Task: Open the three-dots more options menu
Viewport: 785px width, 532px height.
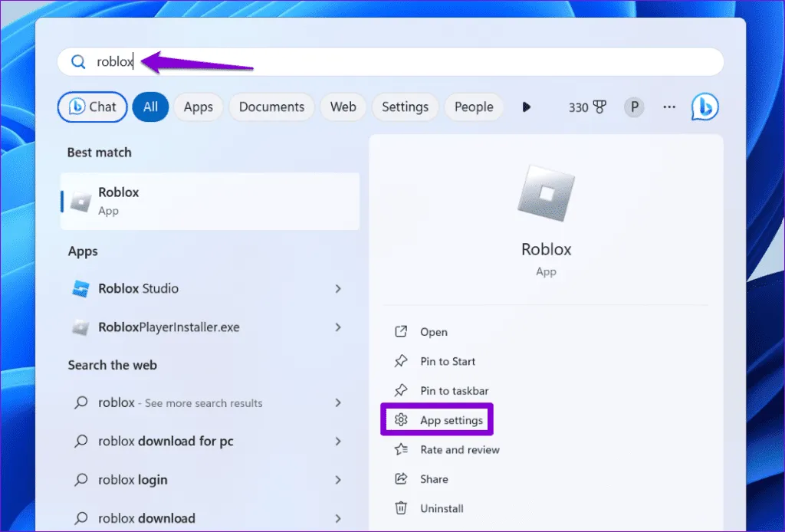Action: click(669, 107)
